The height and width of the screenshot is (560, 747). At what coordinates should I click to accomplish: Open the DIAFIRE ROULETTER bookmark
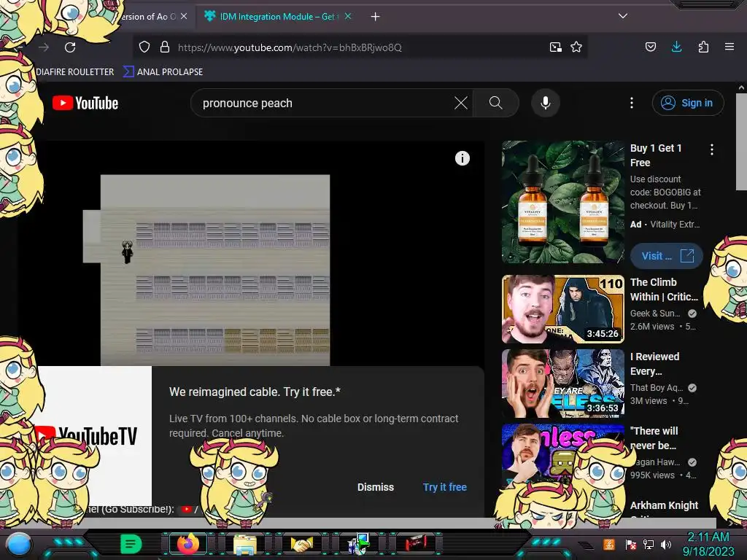click(x=75, y=72)
